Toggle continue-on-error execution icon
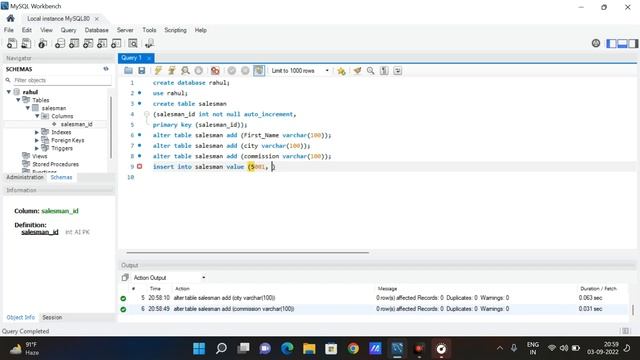Image resolution: width=640 pixels, height=360 pixels. click(215, 71)
